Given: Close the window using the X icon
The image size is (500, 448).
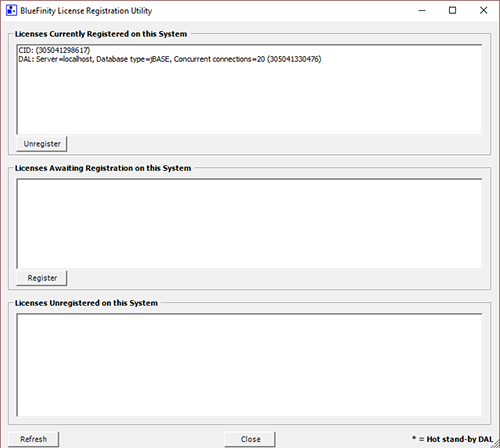Looking at the screenshot, I should (x=483, y=10).
